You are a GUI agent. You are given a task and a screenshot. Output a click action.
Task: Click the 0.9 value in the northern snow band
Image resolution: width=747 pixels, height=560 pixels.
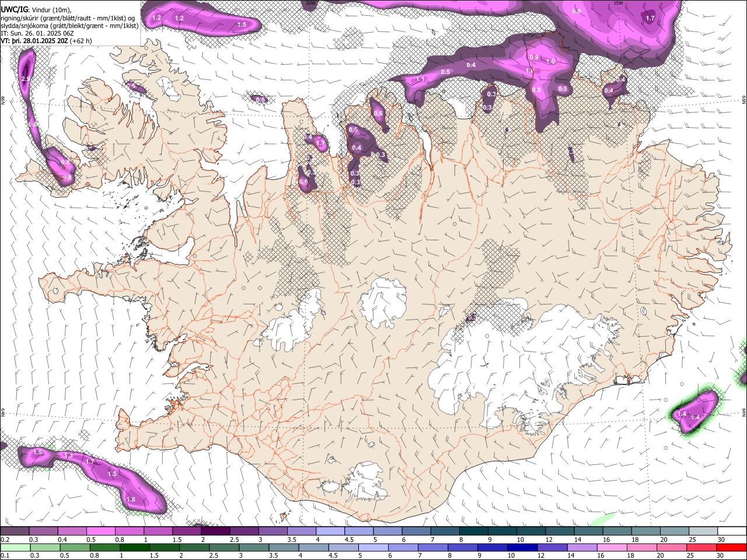[x=534, y=58]
